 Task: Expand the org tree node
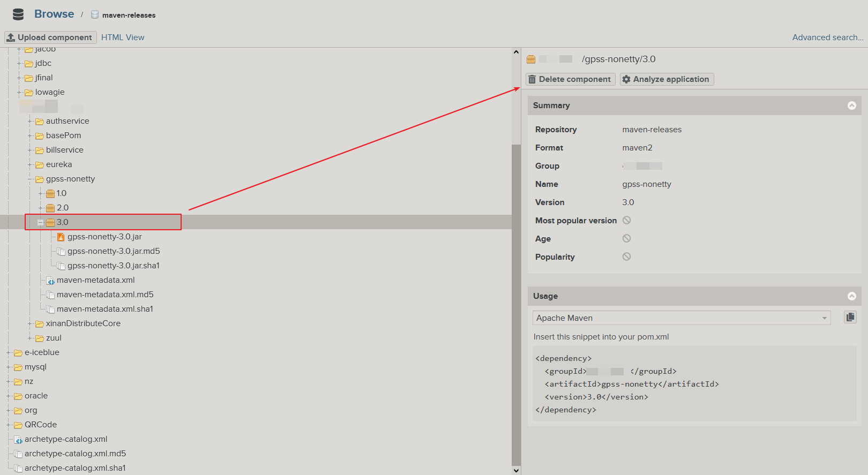click(x=9, y=410)
